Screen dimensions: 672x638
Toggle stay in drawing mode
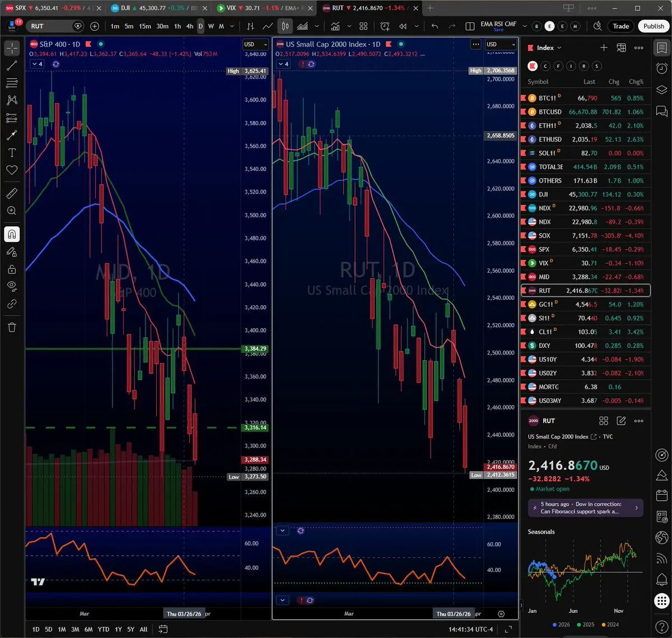12,252
